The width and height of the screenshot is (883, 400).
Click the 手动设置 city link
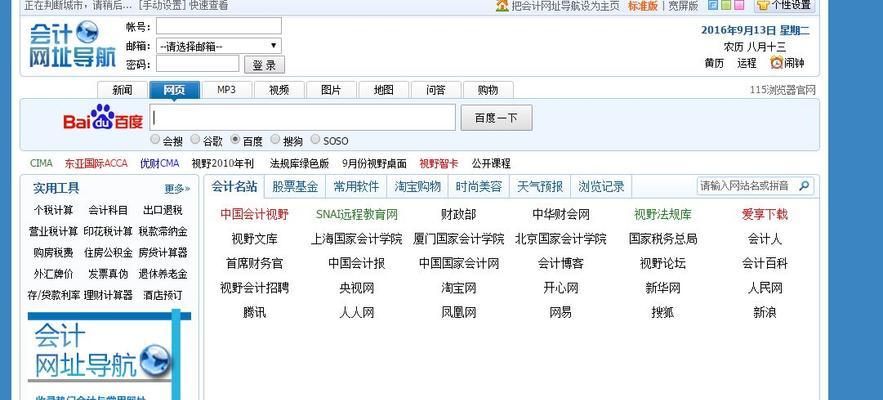pyautogui.click(x=161, y=6)
